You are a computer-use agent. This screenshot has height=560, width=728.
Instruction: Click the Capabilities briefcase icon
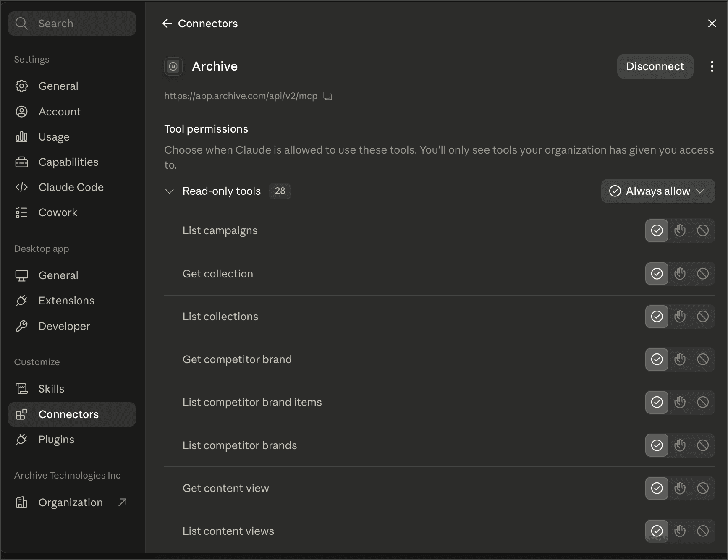click(21, 162)
